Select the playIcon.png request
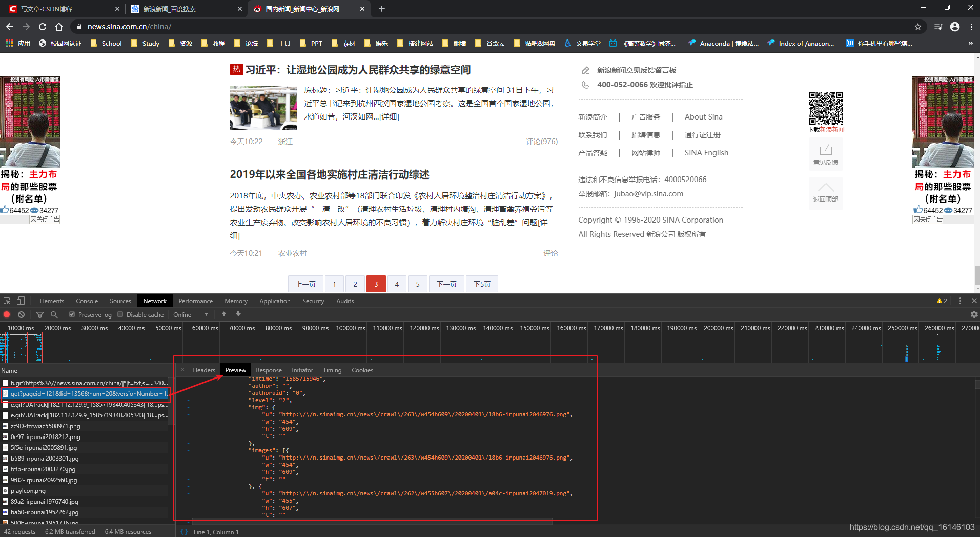The image size is (980, 537). click(x=84, y=491)
